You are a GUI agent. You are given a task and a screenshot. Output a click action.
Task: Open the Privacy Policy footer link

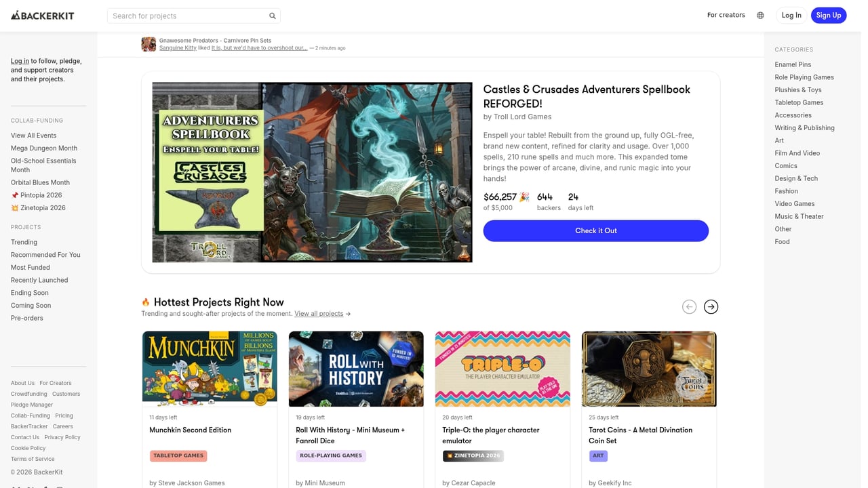(62, 437)
